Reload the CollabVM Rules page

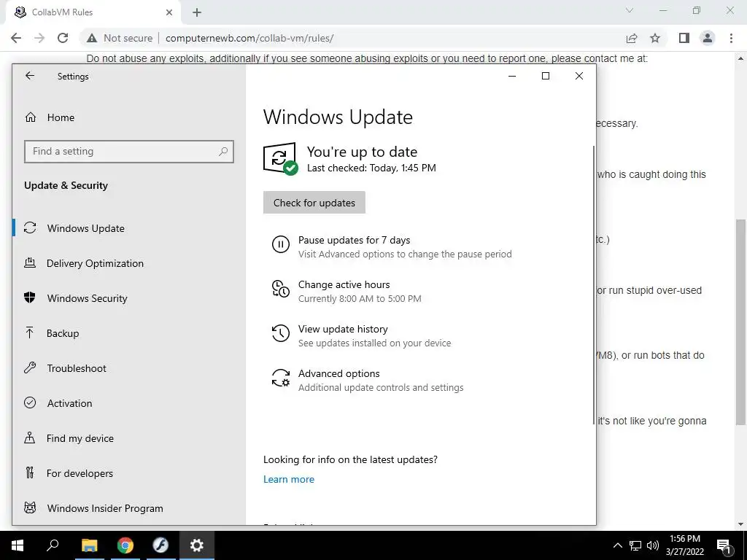[x=63, y=38]
